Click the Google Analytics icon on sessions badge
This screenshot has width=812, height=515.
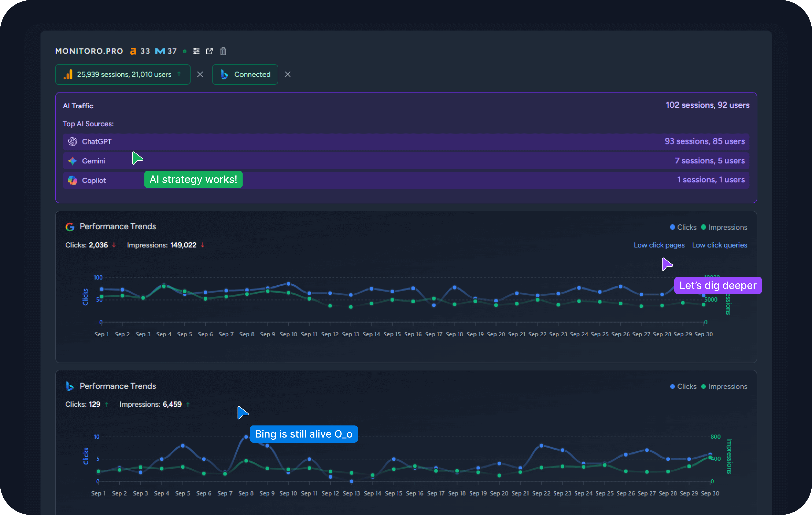(68, 74)
